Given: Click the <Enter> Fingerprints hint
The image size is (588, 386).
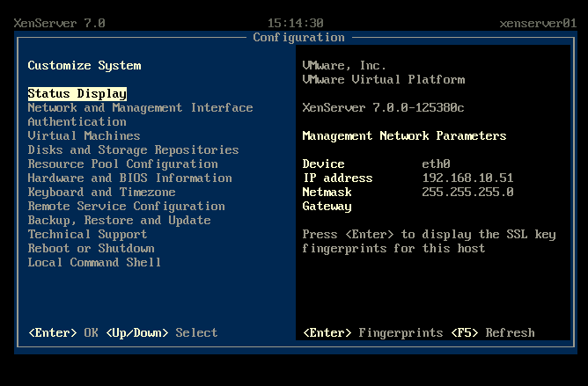Looking at the screenshot, I should 372,332.
